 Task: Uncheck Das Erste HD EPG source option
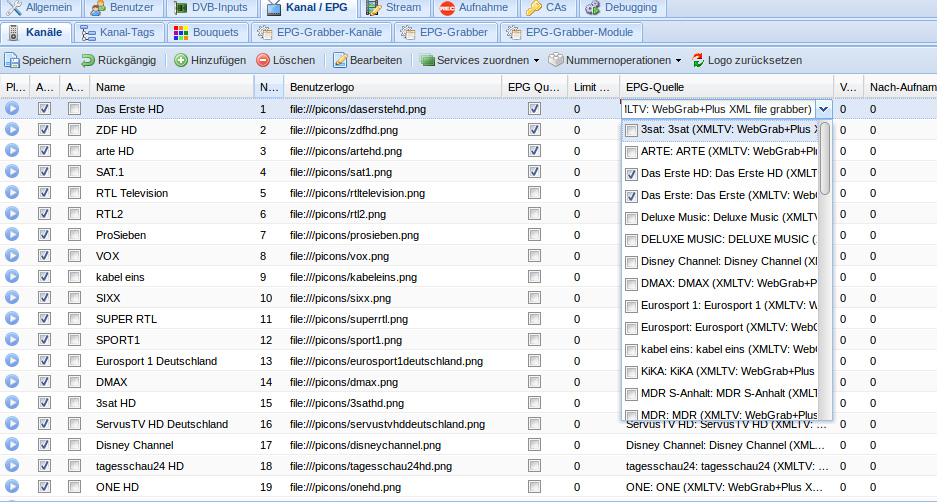coord(631,174)
